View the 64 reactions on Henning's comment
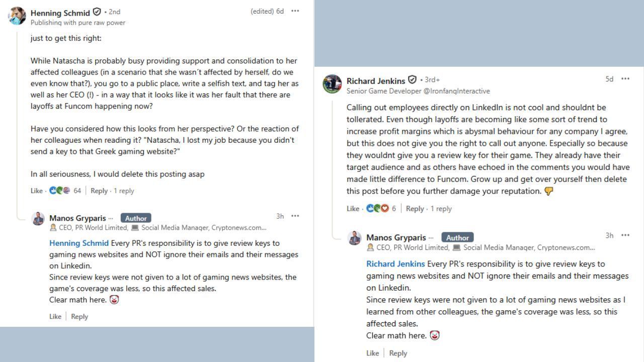Image resolution: width=644 pixels, height=362 pixels. pyautogui.click(x=65, y=191)
